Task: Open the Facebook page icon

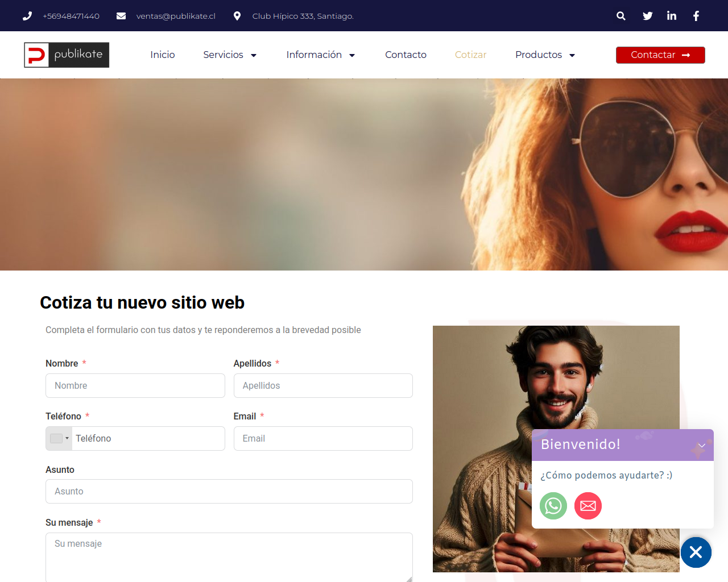Action: coord(696,16)
